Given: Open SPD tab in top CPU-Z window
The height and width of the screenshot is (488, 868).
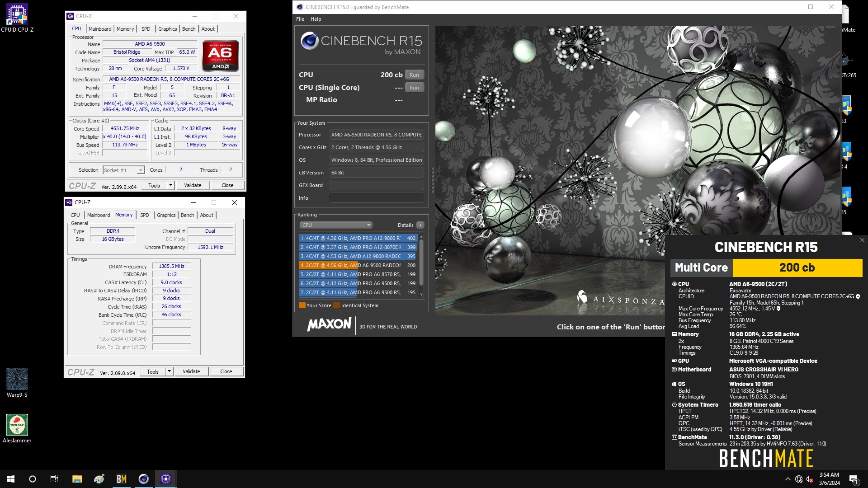Looking at the screenshot, I should pyautogui.click(x=146, y=29).
